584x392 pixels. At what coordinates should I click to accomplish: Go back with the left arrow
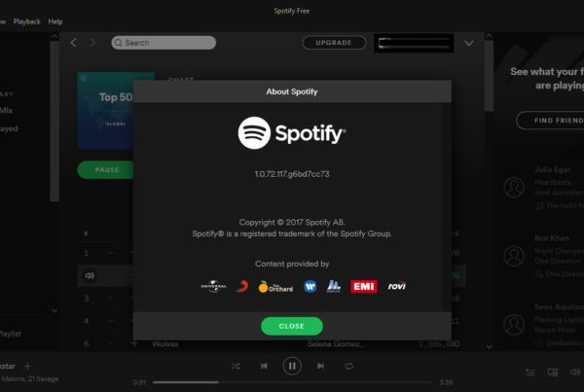click(x=73, y=43)
